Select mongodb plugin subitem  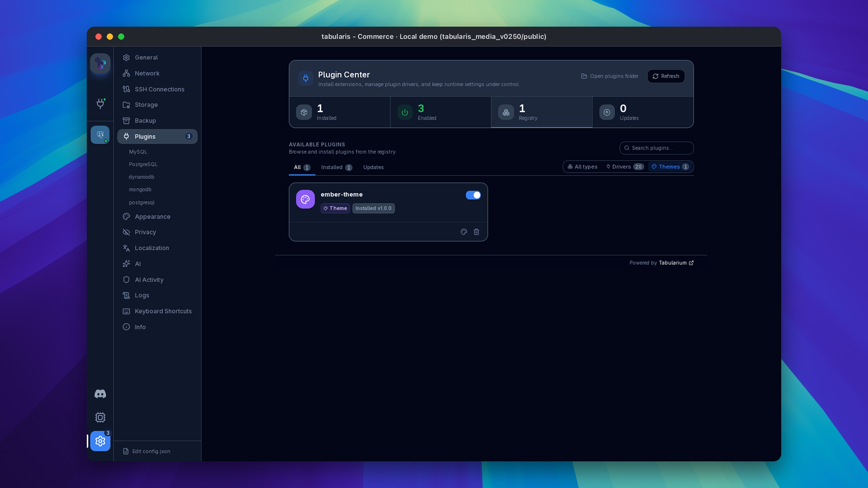point(140,190)
